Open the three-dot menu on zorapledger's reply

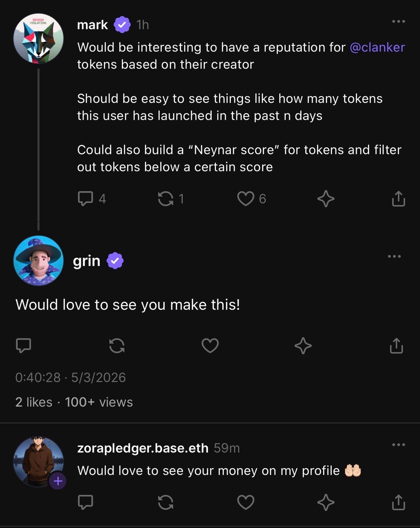coord(398,445)
